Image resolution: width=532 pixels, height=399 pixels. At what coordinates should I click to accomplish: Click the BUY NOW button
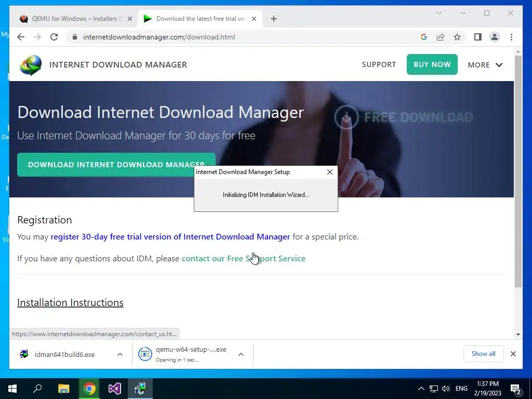[x=432, y=64]
